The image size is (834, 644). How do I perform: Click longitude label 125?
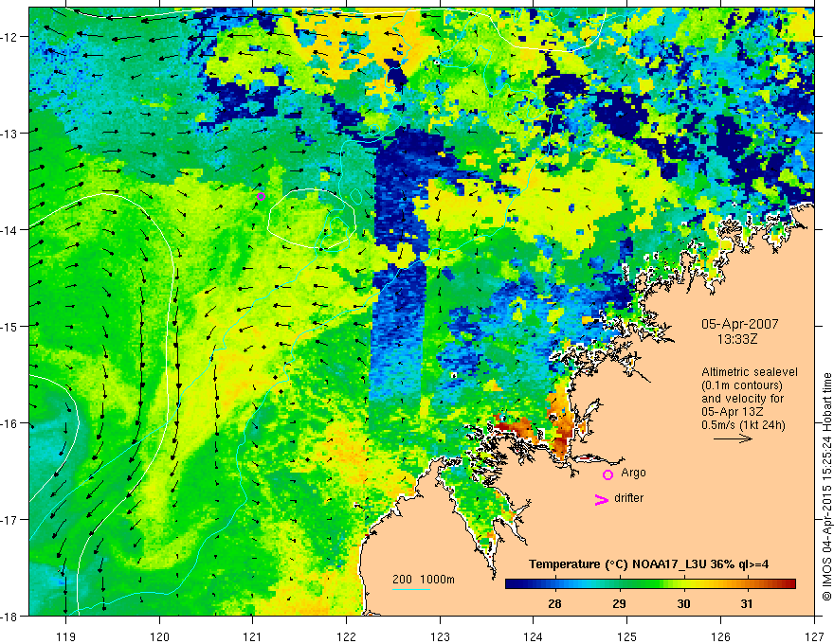pos(627,636)
